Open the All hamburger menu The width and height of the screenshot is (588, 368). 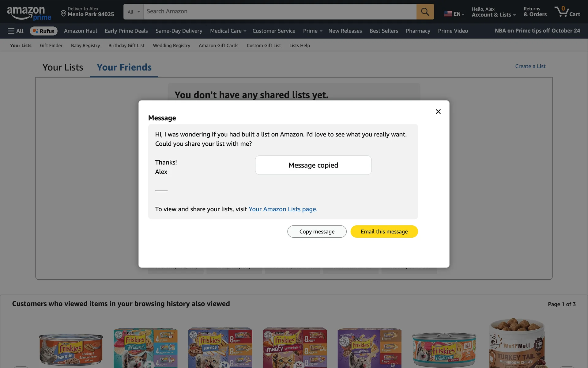[x=16, y=31]
